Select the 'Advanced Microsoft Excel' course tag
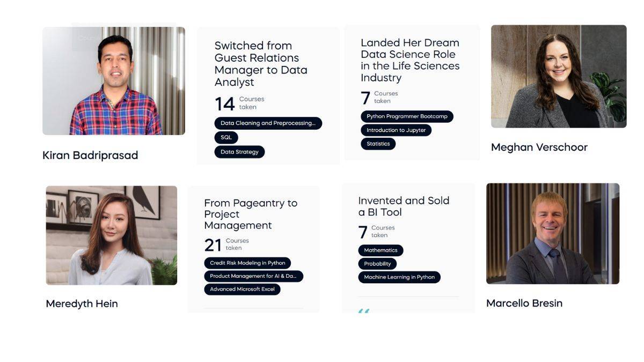 pyautogui.click(x=242, y=289)
